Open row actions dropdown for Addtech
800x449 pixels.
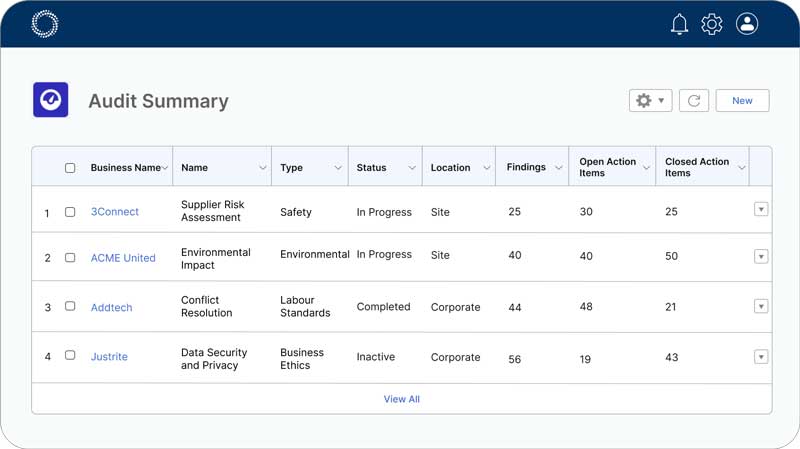click(761, 306)
